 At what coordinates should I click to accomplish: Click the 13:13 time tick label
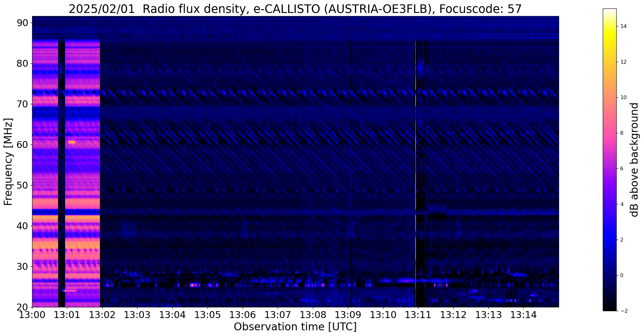point(489,315)
